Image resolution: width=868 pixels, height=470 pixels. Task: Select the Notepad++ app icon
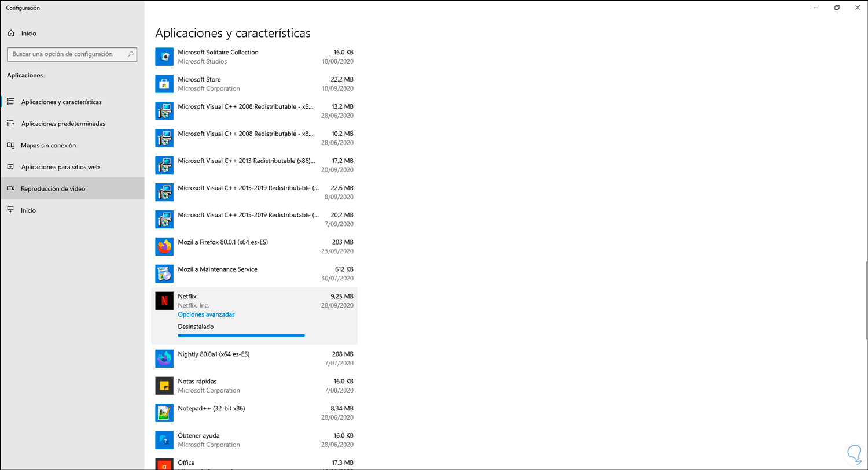[x=164, y=413]
